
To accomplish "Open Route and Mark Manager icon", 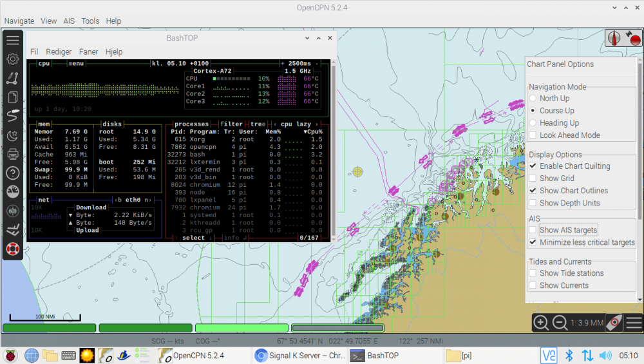I will click(x=13, y=97).
